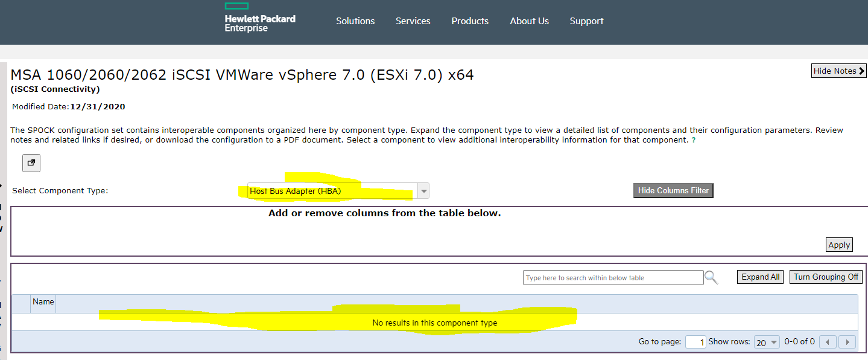Click the Hewlett Packard Enterprise logo
This screenshot has height=360, width=868.
pyautogui.click(x=259, y=18)
